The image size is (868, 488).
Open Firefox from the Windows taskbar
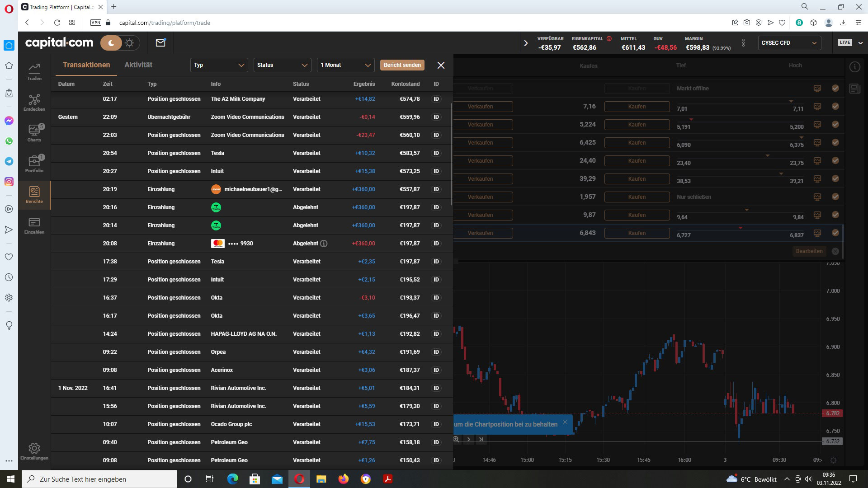[344, 479]
